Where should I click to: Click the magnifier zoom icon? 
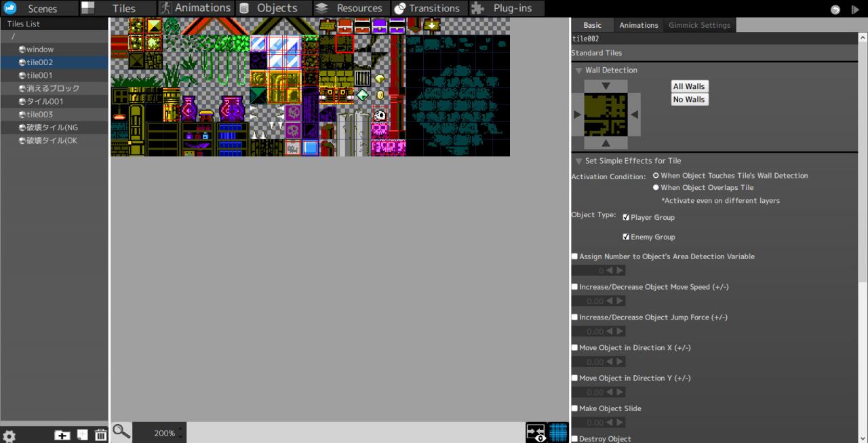(x=121, y=431)
